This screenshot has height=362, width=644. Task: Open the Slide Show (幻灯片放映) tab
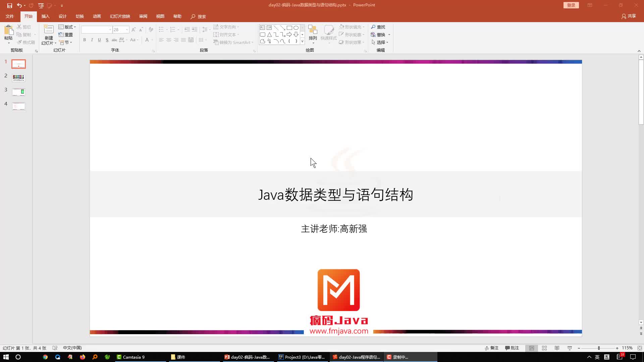120,16
